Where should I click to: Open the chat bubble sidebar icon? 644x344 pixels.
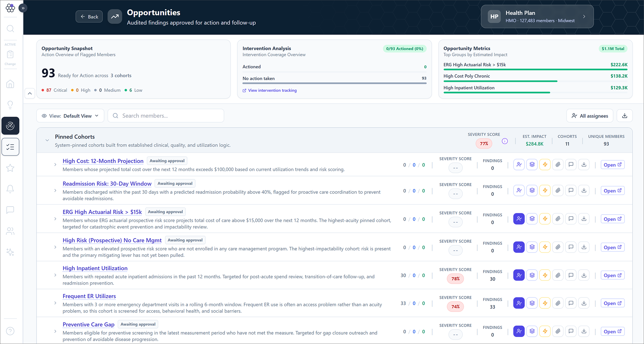pyautogui.click(x=10, y=210)
